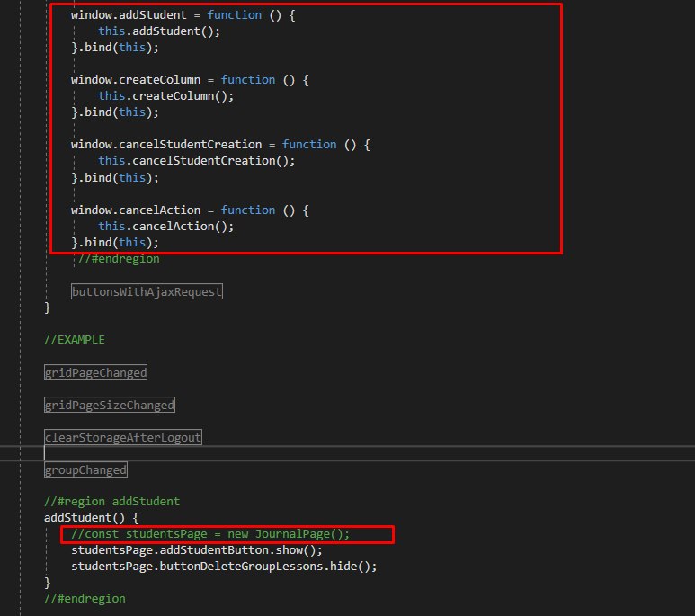Click 'window.cancelStudentCreation = function' line
Screen dimensions: 695x616
(x=220, y=145)
